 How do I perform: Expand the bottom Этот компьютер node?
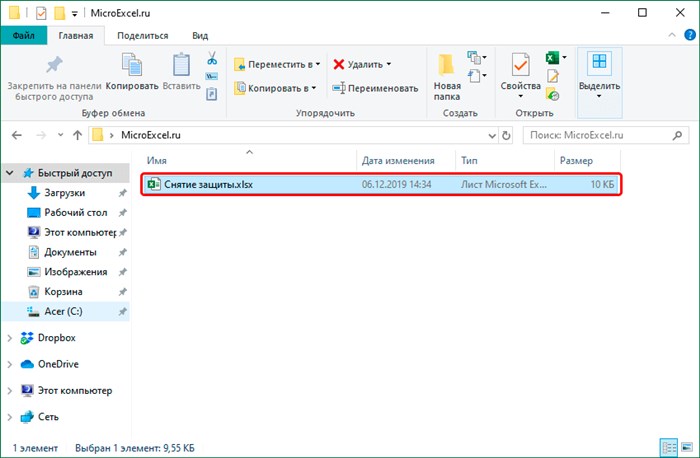(9, 391)
